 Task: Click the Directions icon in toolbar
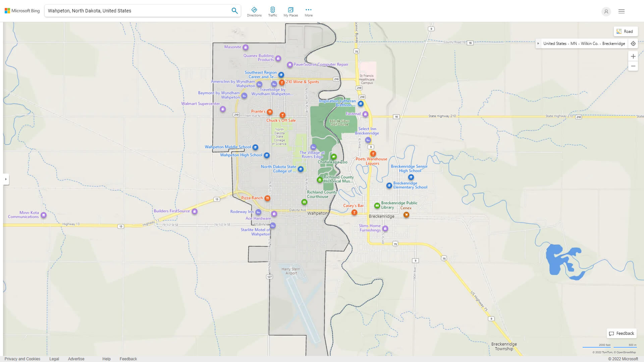click(254, 9)
